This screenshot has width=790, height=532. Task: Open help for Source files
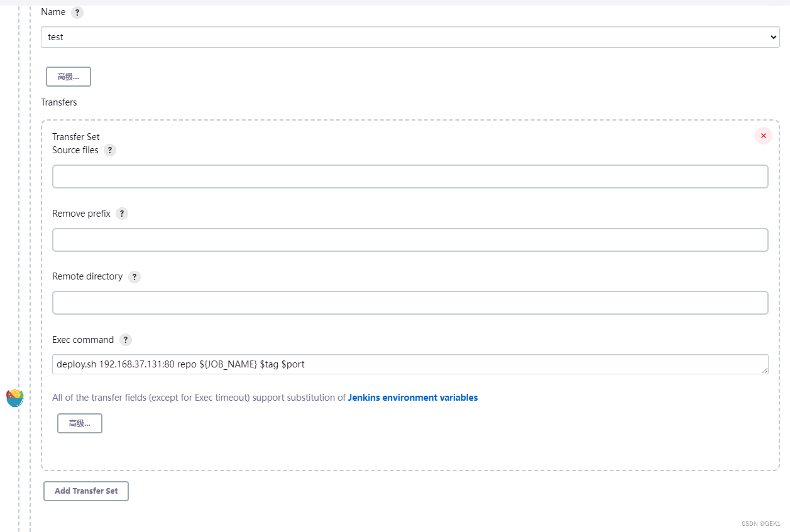110,150
